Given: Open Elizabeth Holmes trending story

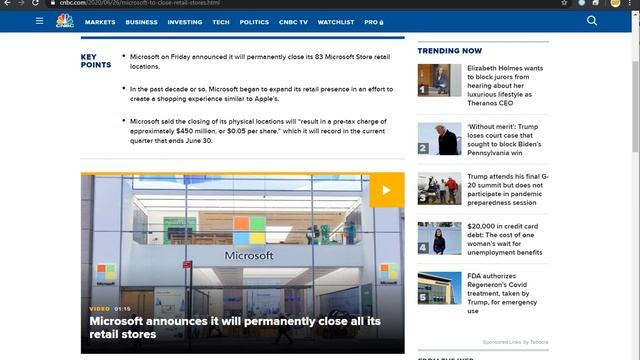Looking at the screenshot, I should point(505,85).
